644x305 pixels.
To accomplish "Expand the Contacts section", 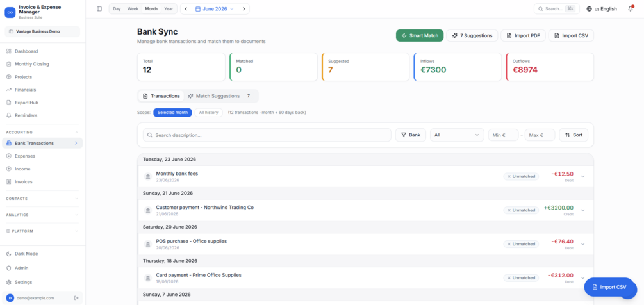I will coord(43,198).
